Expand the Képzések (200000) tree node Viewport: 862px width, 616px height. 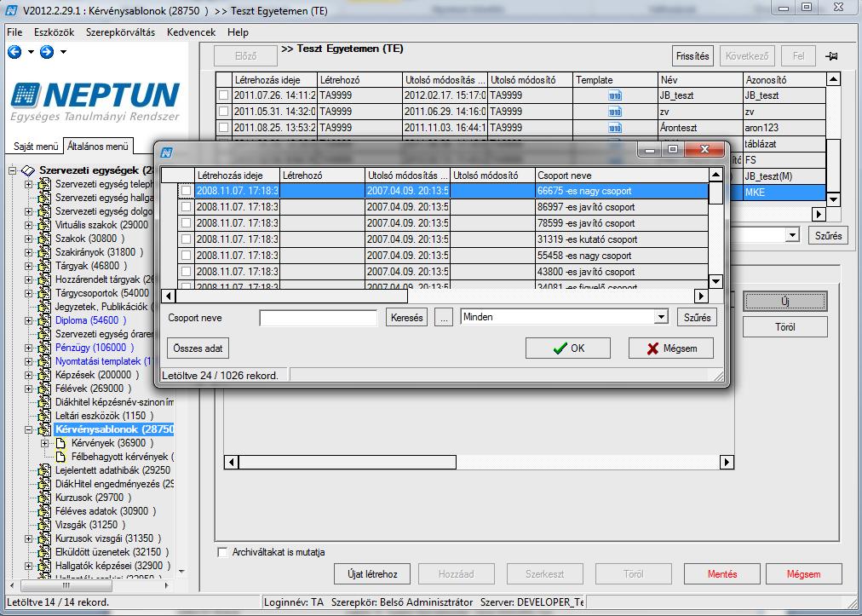(x=29, y=375)
